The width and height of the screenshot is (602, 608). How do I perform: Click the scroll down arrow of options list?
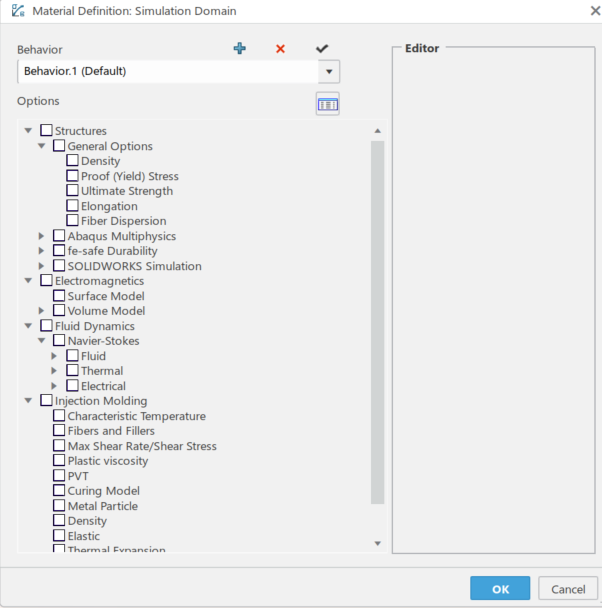377,544
